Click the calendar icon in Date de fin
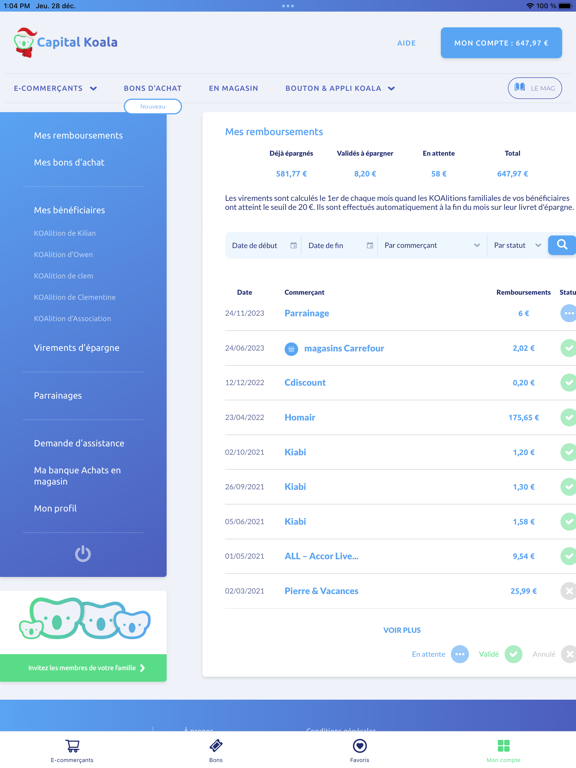 tap(370, 245)
